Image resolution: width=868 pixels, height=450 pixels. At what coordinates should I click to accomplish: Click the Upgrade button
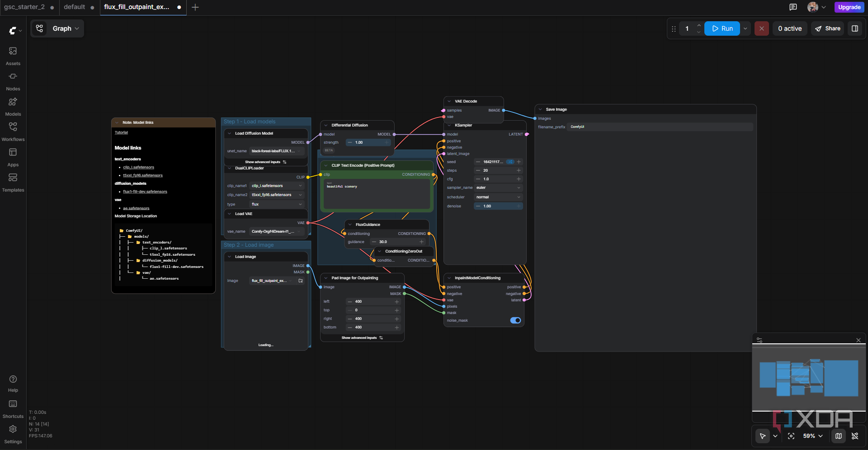849,7
